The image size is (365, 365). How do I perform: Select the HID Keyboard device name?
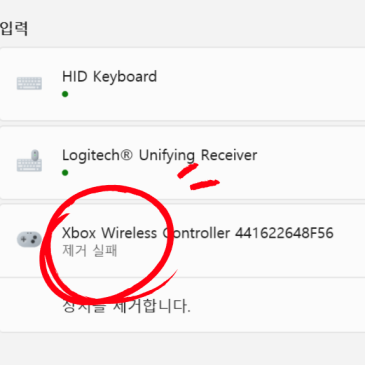(109, 77)
